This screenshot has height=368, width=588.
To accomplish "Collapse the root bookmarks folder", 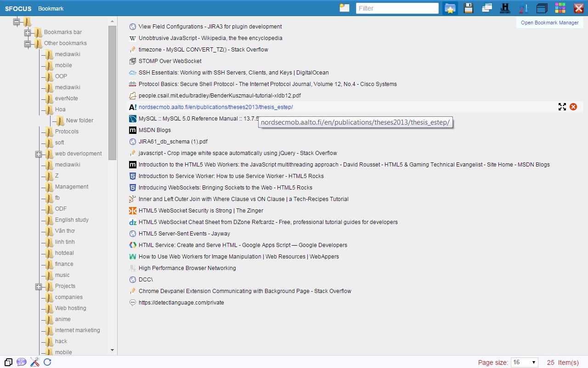I will (17, 21).
